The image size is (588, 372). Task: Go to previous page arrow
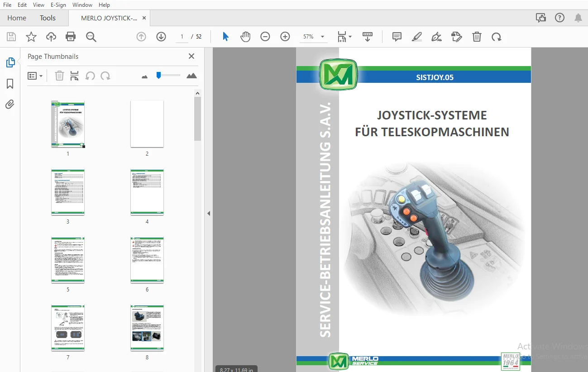coord(141,37)
